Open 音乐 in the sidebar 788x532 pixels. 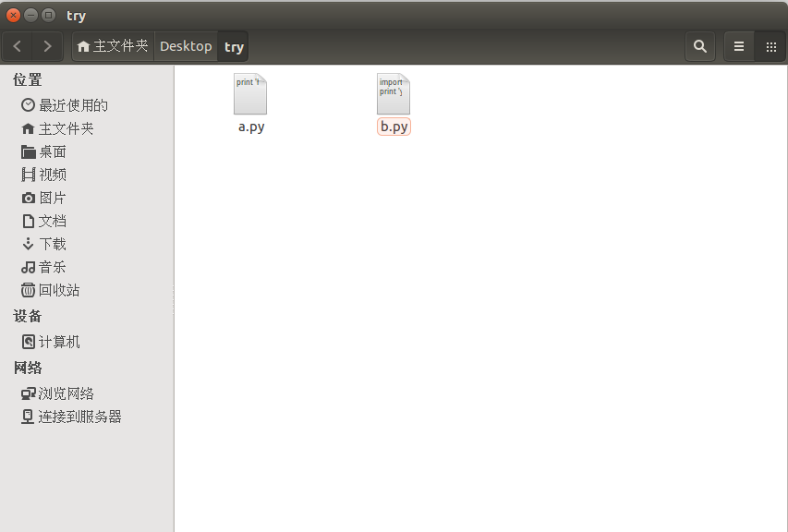click(87, 267)
